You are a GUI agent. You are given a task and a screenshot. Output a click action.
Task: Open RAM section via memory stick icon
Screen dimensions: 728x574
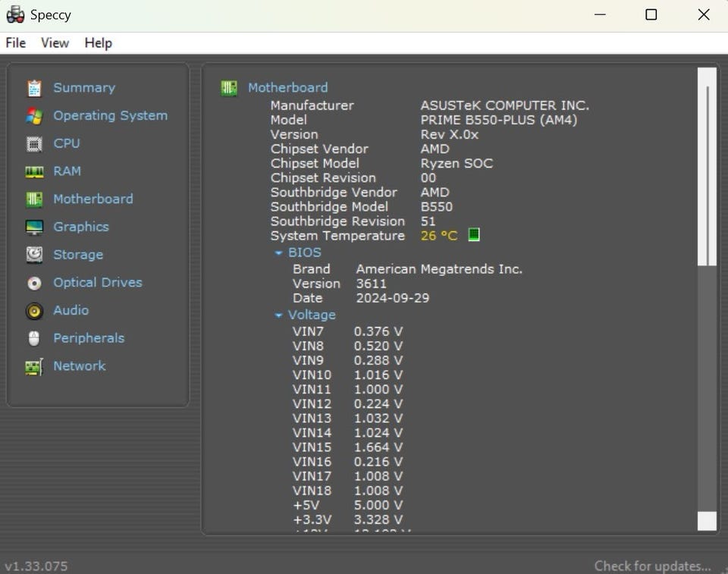tap(34, 172)
